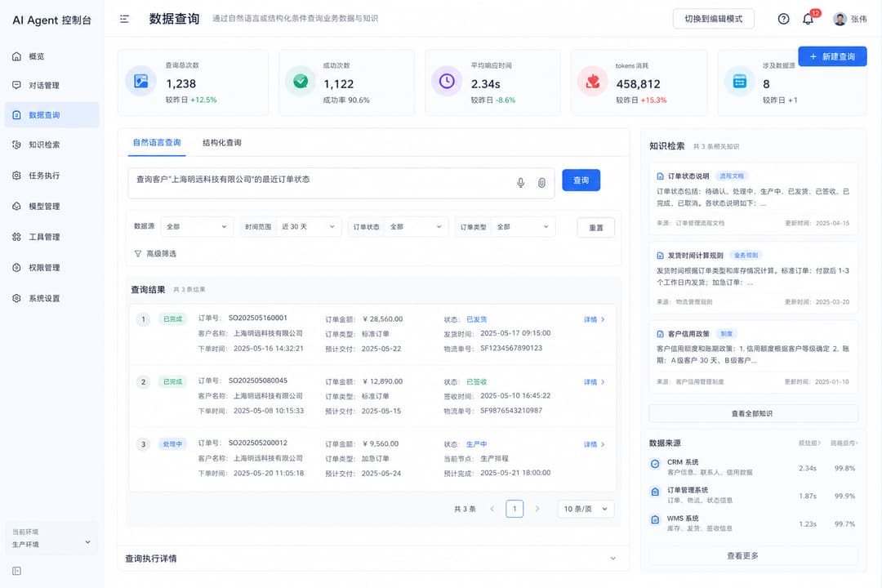The image size is (882, 588).
Task: Click the 订单状态说明 document icon
Action: click(661, 176)
